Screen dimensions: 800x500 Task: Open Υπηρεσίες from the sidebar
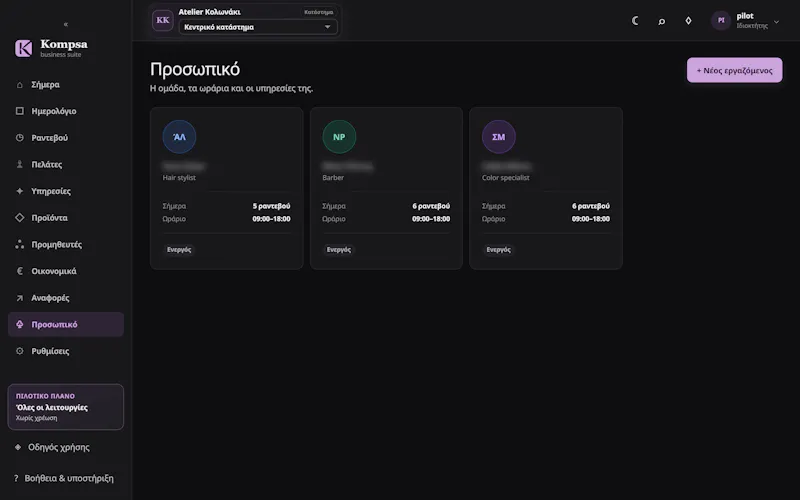(x=66, y=191)
